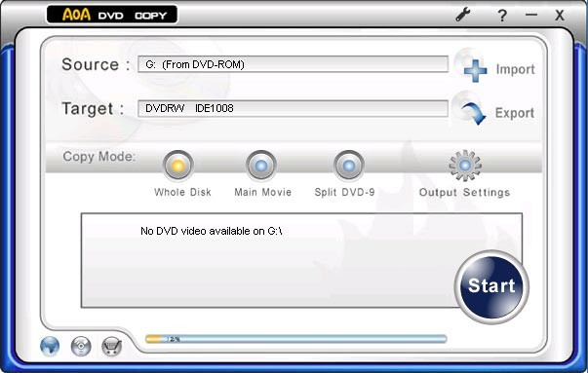The height and width of the screenshot is (373, 588).
Task: Click the Target drive field
Action: point(293,108)
